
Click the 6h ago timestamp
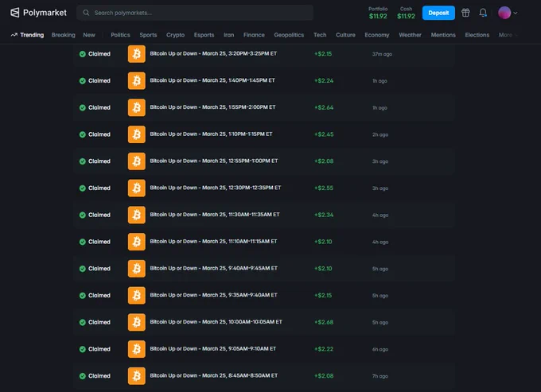coord(379,349)
